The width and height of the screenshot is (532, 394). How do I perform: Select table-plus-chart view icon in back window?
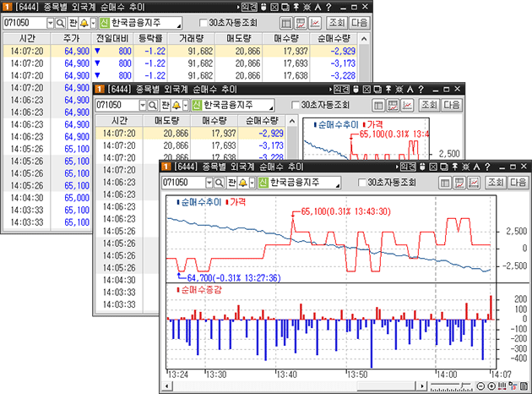point(301,23)
